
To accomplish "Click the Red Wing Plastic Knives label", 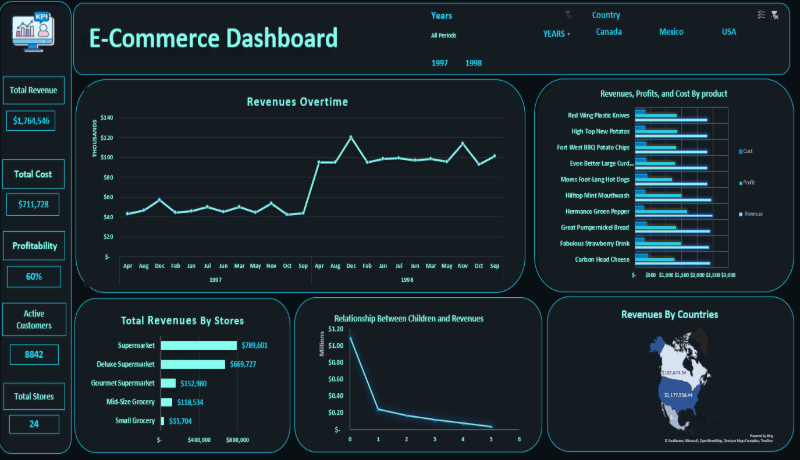I will coord(598,116).
